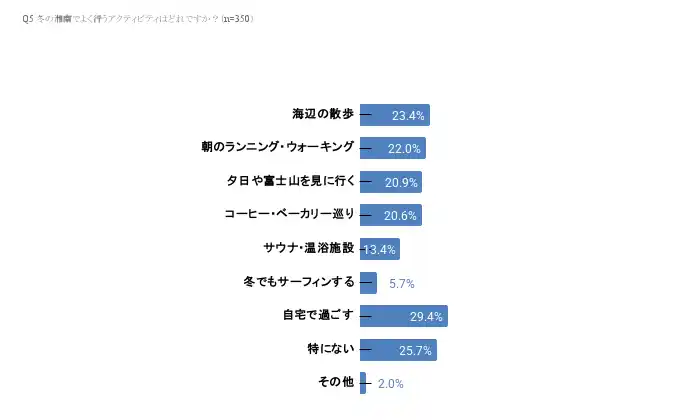The height and width of the screenshot is (420, 700).
Task: Click the その他 label
Action: 335,382
